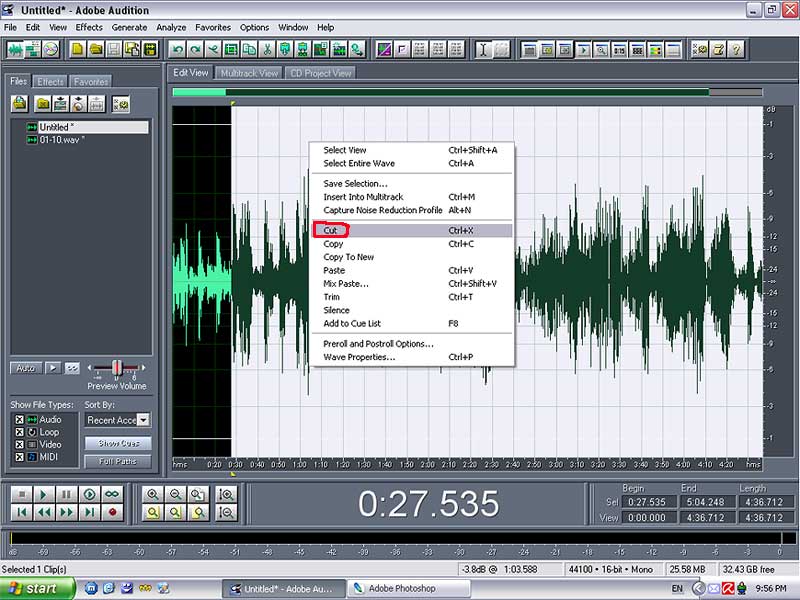800x600 pixels.
Task: Click the preview play button beside Auto
Action: pyautogui.click(x=53, y=368)
